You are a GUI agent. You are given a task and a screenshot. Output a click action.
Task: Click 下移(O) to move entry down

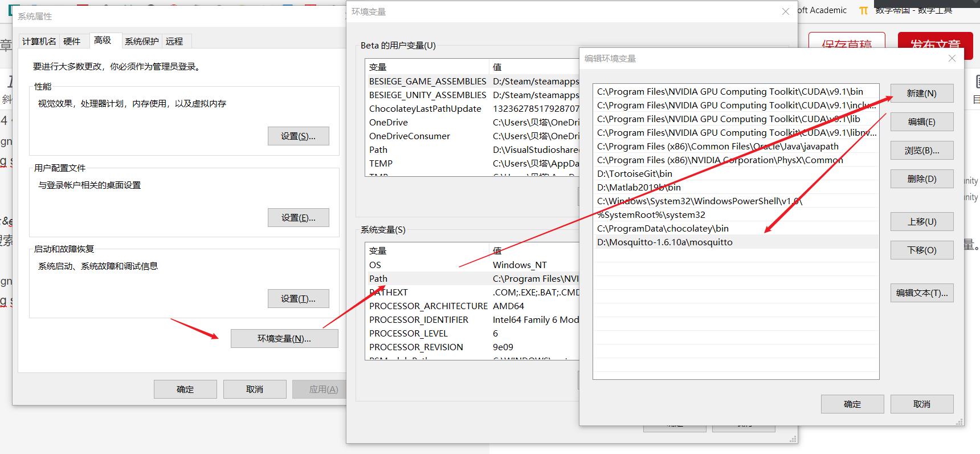coord(922,250)
